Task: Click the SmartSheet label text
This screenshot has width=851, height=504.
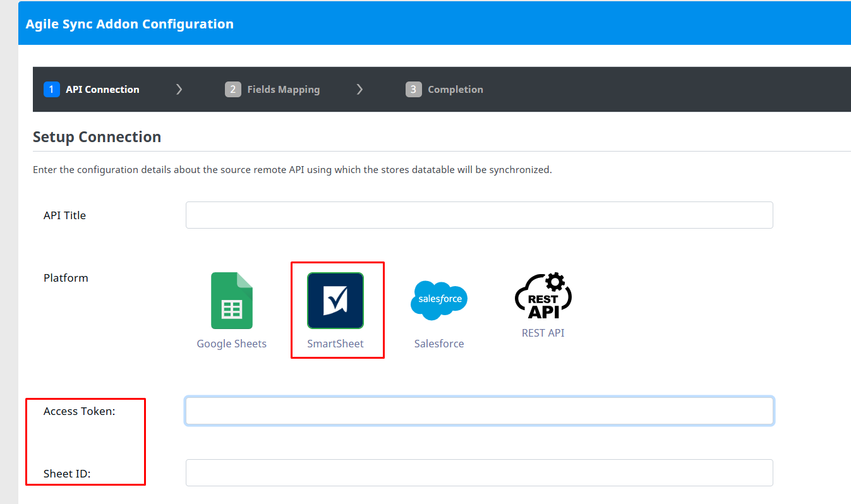Action: click(x=335, y=344)
